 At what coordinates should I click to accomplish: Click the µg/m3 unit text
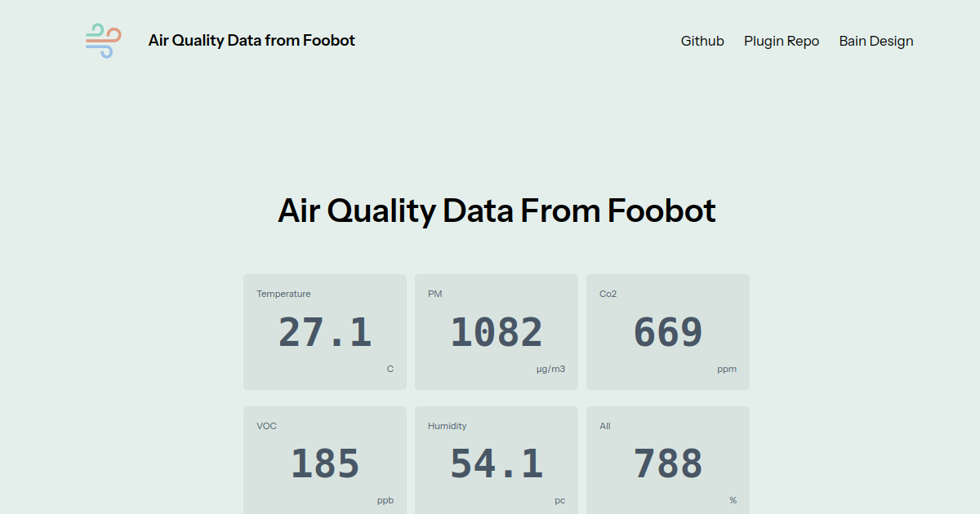(x=550, y=369)
